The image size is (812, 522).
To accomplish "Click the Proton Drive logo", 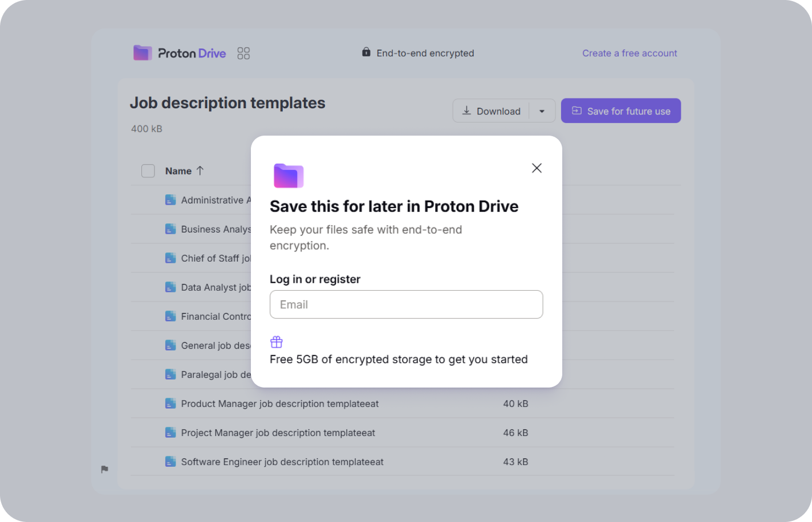I will [179, 53].
